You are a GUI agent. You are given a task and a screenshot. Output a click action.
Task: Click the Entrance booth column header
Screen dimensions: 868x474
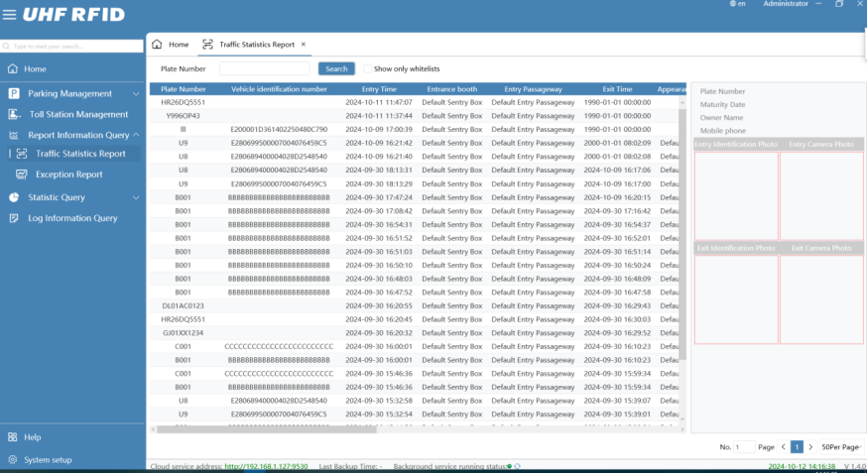(451, 89)
